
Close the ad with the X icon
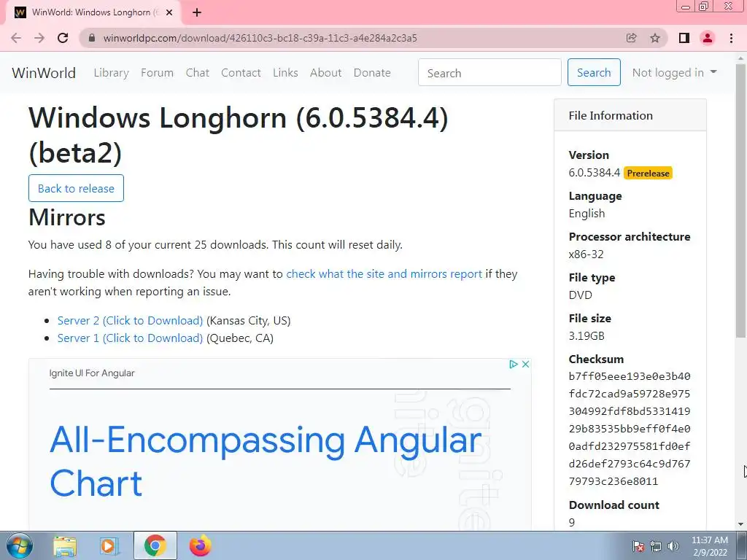point(525,365)
